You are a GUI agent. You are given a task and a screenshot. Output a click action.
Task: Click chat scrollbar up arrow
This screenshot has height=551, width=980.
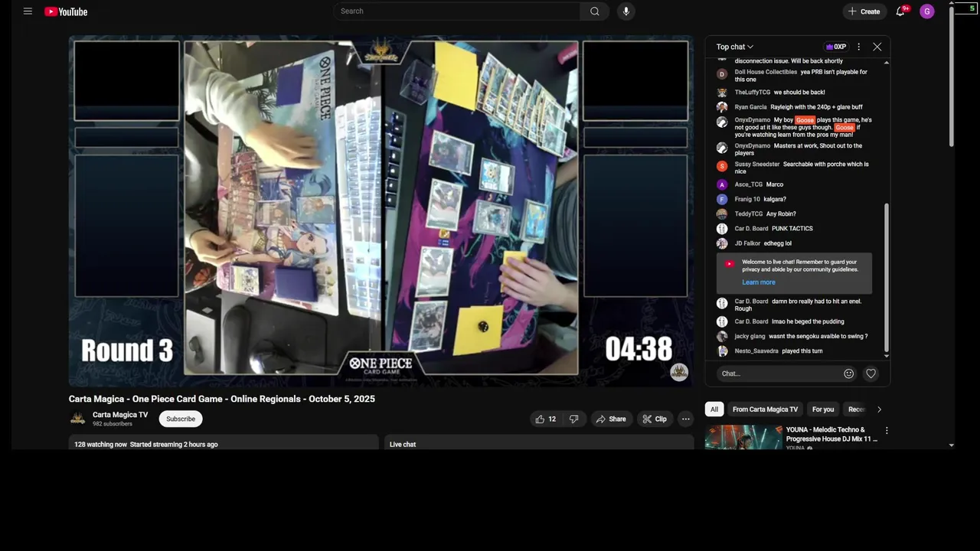point(887,63)
